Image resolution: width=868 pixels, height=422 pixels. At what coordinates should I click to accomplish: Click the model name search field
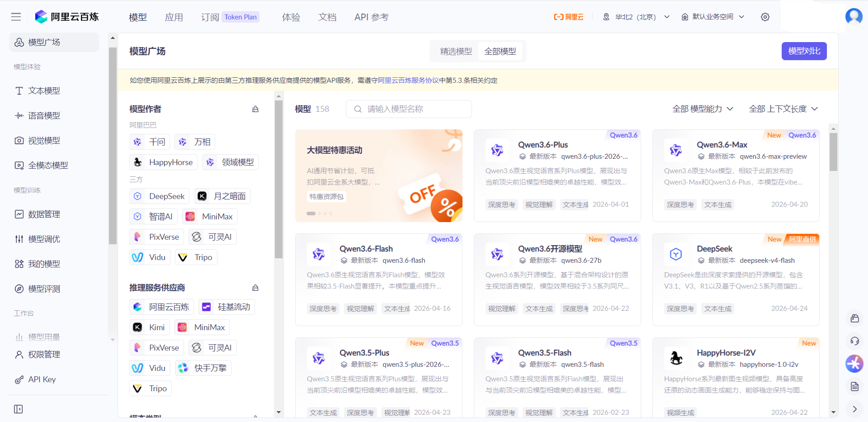[x=409, y=109]
